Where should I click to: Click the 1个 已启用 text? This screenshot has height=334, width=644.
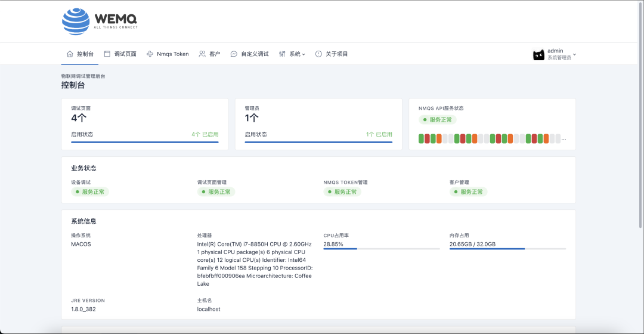[x=379, y=134]
